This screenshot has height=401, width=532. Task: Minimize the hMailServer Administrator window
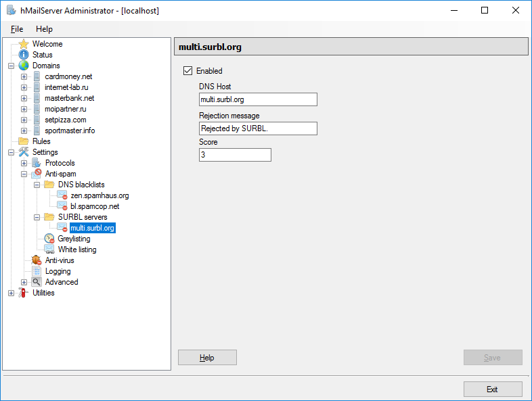[454, 10]
